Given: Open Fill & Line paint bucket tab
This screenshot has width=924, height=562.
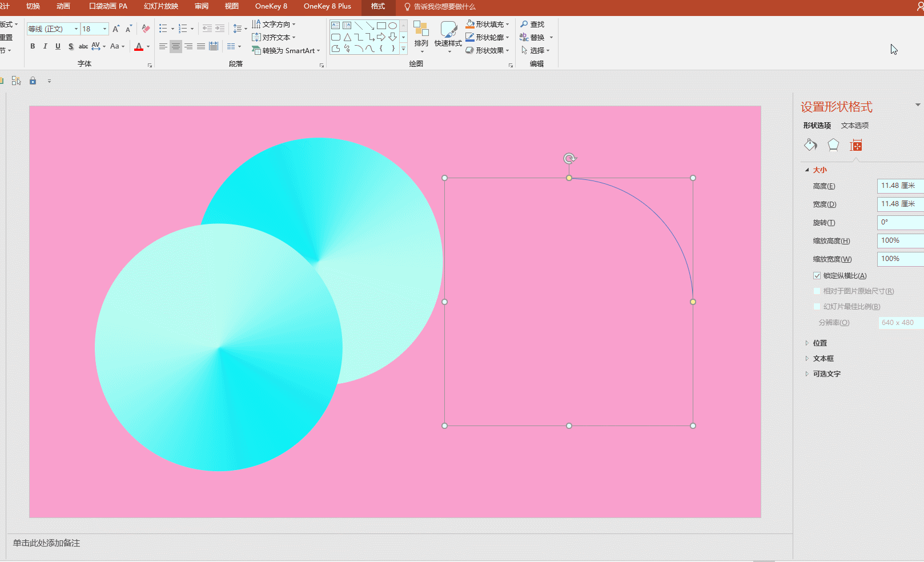Looking at the screenshot, I should pos(810,145).
